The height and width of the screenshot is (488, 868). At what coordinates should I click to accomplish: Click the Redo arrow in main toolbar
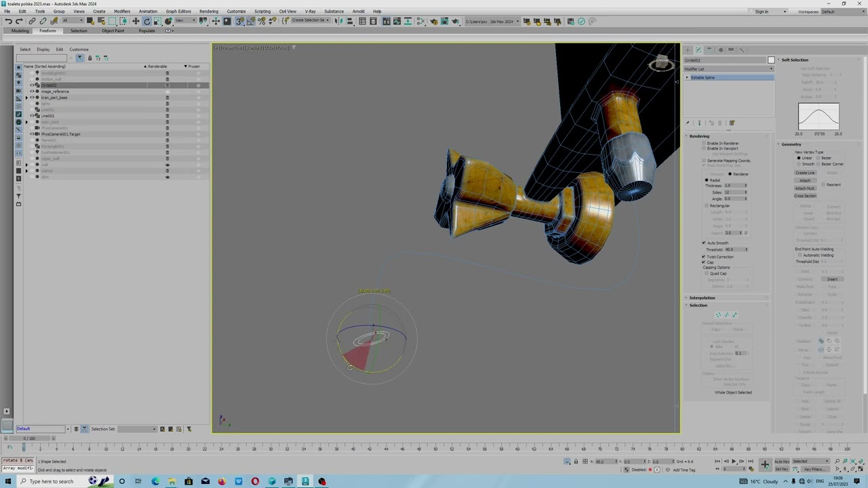click(19, 21)
